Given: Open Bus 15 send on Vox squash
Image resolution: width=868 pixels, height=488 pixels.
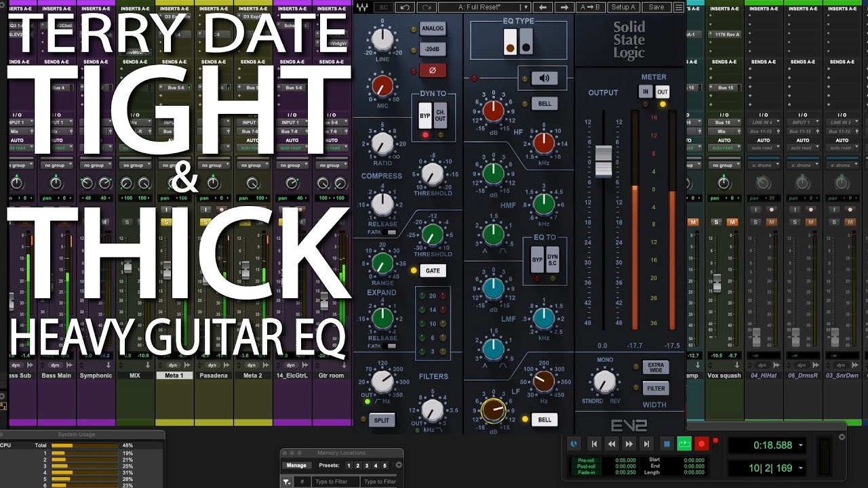Looking at the screenshot, I should coord(725,87).
